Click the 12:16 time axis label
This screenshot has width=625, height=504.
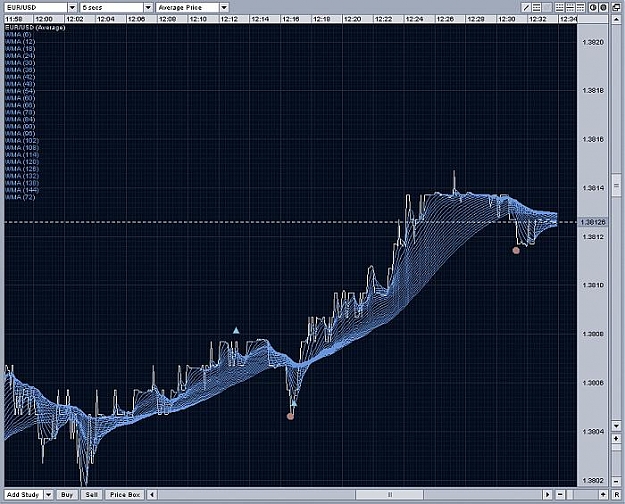point(291,19)
